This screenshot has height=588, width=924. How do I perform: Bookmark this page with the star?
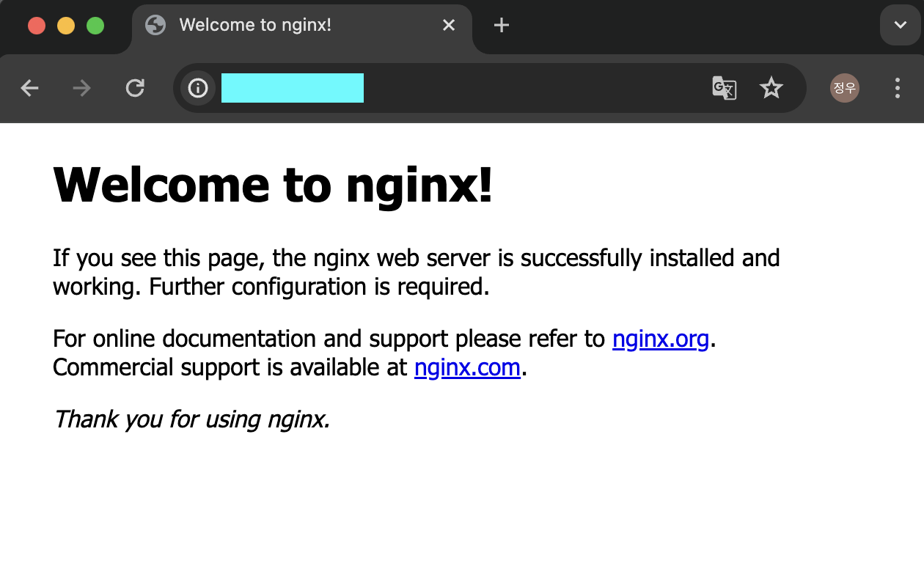pyautogui.click(x=771, y=89)
